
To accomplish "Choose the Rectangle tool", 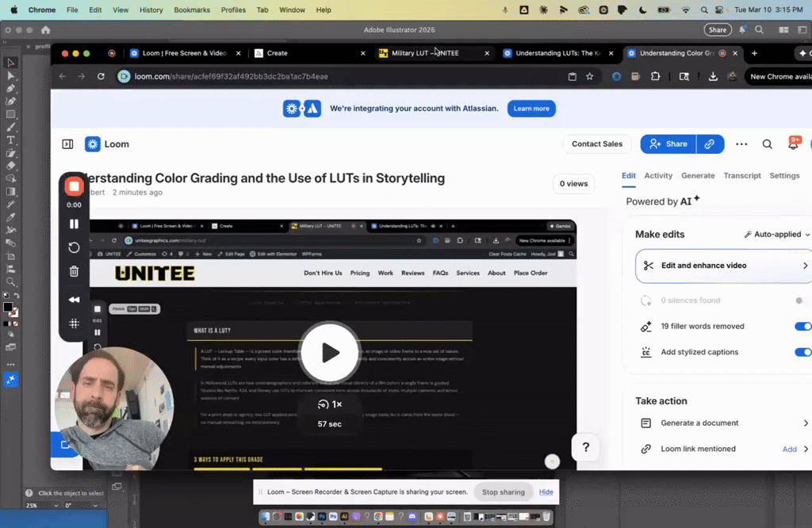I will (x=10, y=115).
